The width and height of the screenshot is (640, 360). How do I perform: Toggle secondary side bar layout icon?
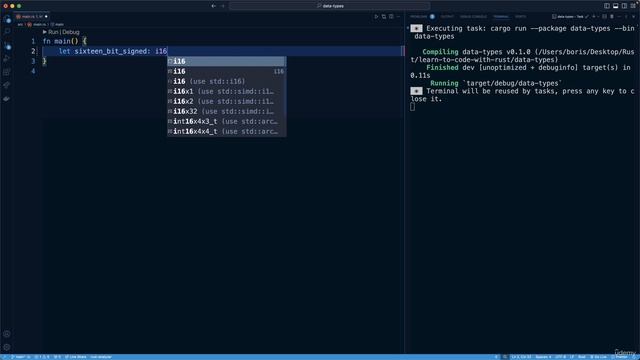click(x=624, y=6)
